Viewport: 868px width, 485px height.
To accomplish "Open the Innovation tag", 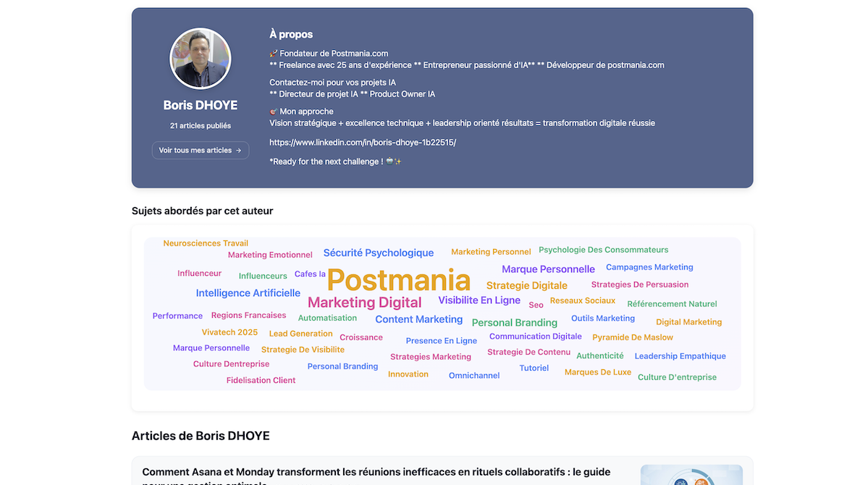I will point(408,374).
